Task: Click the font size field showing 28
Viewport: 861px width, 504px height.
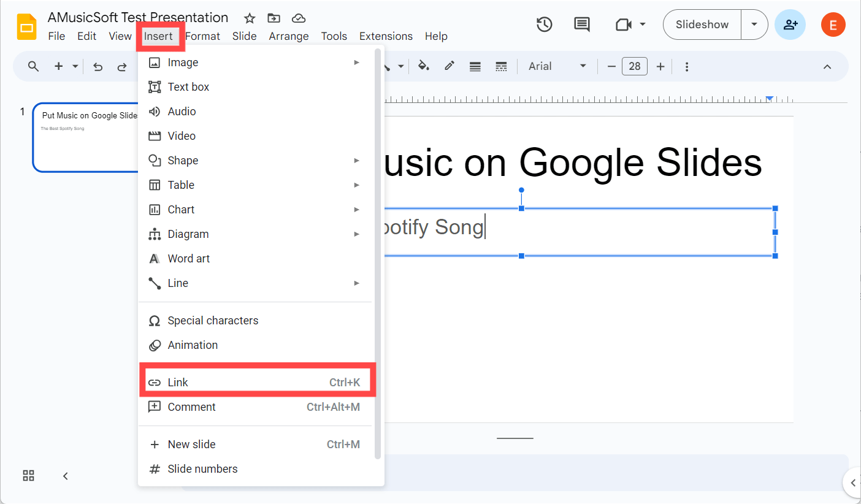Action: click(635, 66)
